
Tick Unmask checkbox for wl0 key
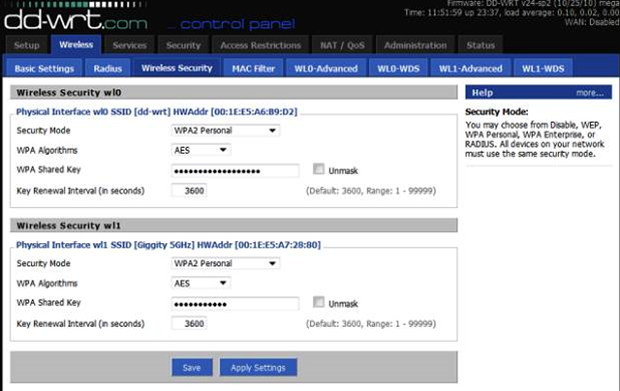(x=319, y=169)
